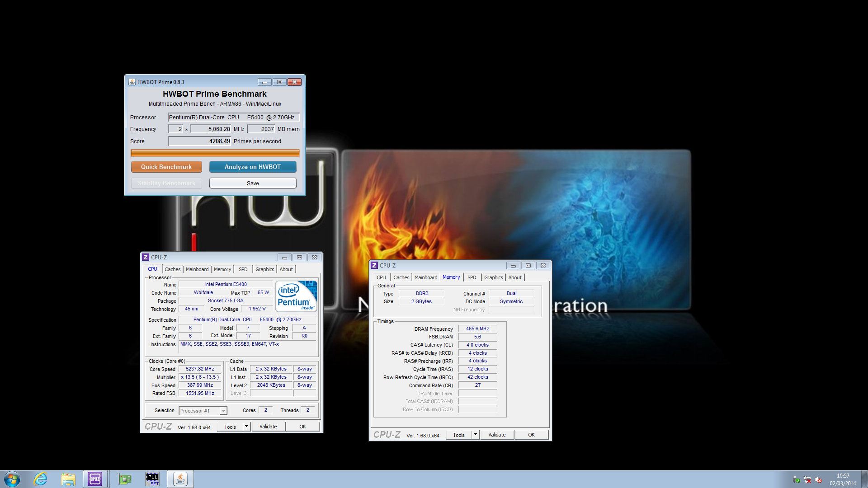The width and height of the screenshot is (868, 488).
Task: Click the frequency field showing 5,068.28
Action: click(211, 129)
